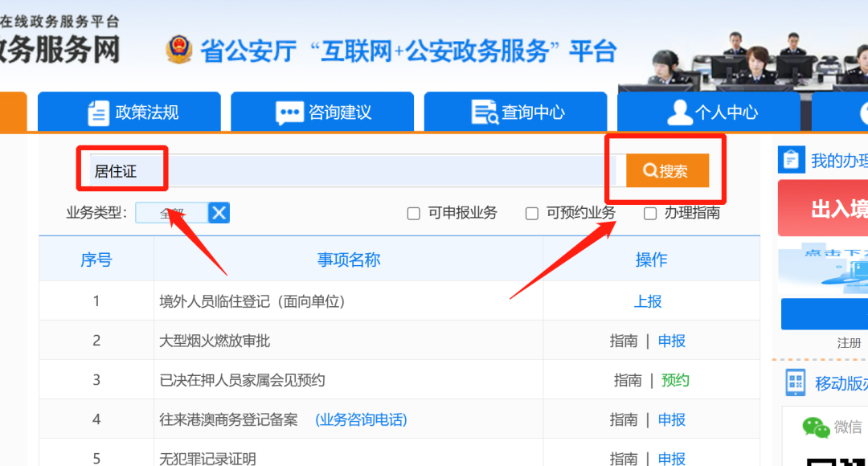Click the WeChat 微信 icon
The height and width of the screenshot is (466, 868).
(x=816, y=427)
